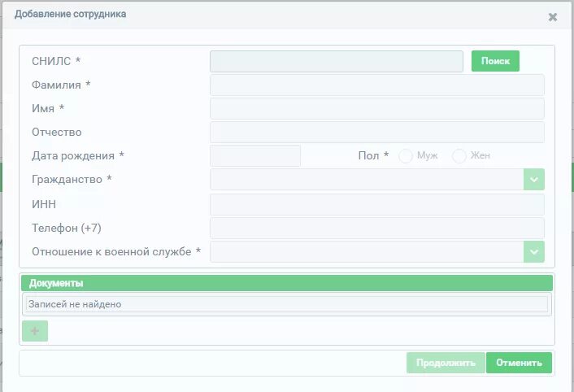This screenshot has height=392, width=574.
Task: Click the Отменить button
Action: click(519, 363)
